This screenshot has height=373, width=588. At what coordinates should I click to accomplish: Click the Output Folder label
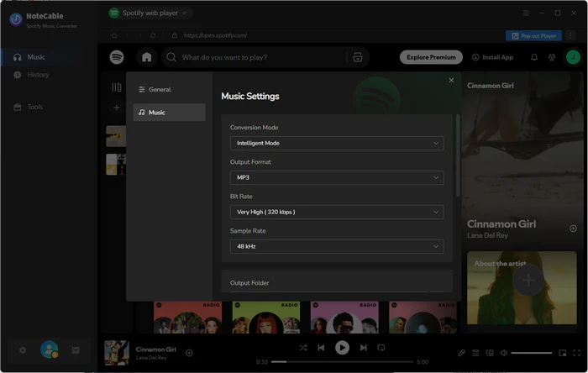tap(249, 282)
